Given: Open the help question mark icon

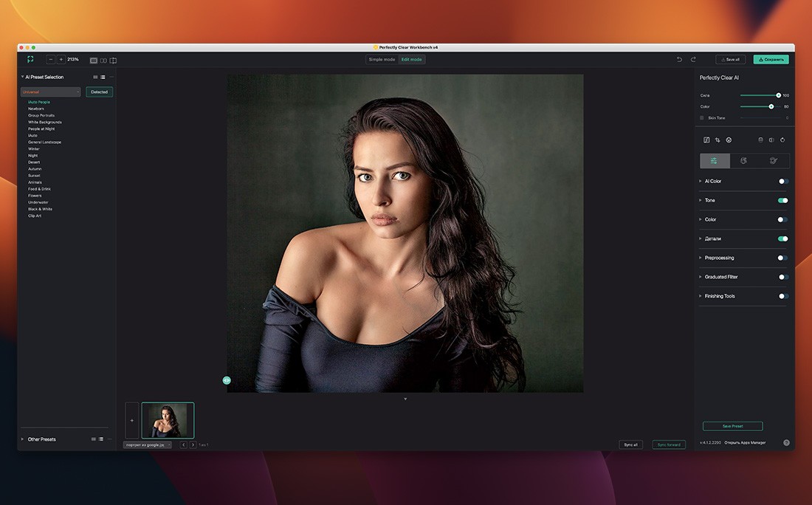Looking at the screenshot, I should (x=786, y=443).
